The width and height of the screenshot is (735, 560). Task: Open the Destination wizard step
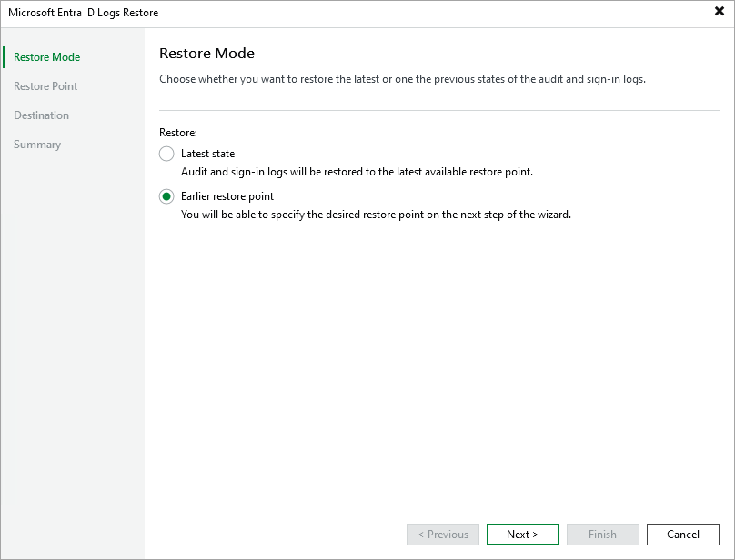40,115
